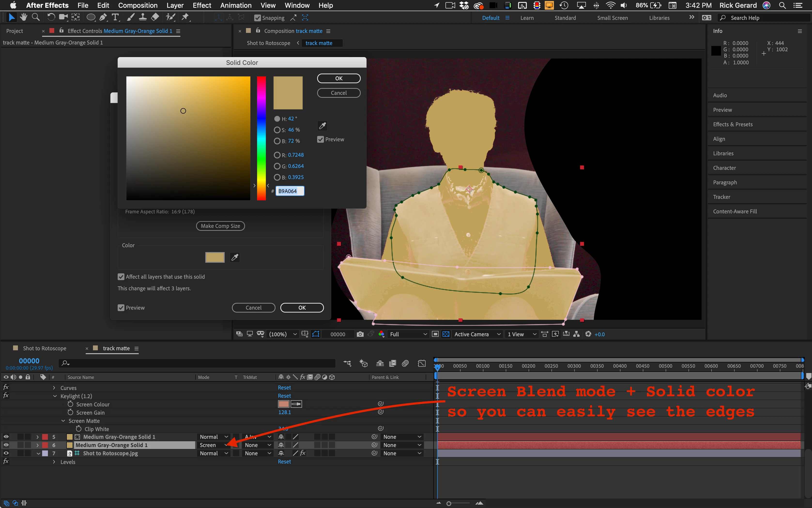Expand the Levels effect properties
Image resolution: width=812 pixels, height=508 pixels.
tap(54, 462)
